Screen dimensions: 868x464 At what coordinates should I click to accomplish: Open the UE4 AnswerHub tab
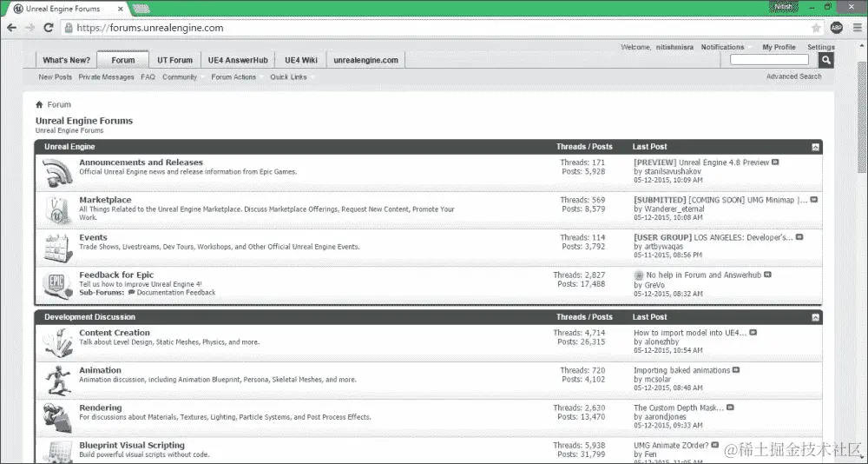click(238, 60)
